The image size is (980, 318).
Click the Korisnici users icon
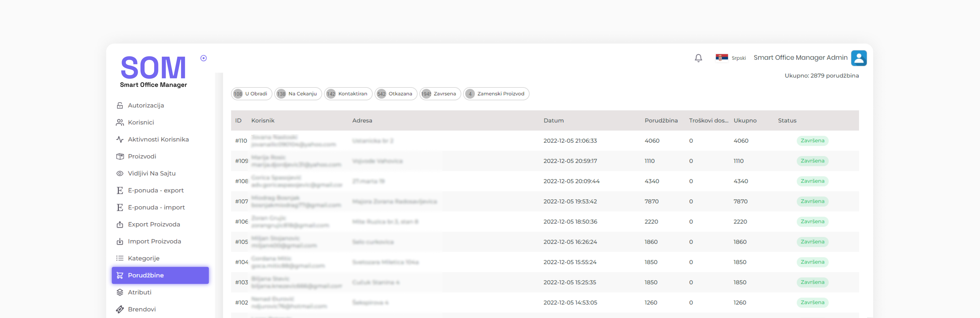coord(120,122)
